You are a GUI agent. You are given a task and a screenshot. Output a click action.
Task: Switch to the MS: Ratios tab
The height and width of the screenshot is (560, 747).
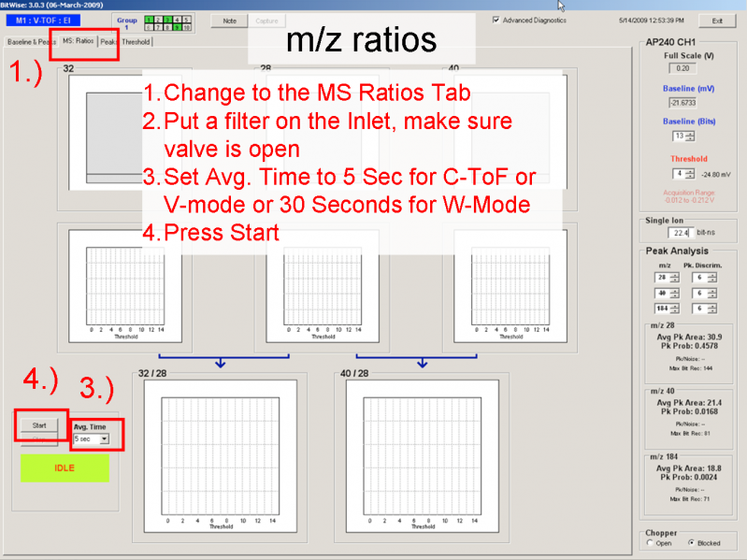pyautogui.click(x=78, y=41)
